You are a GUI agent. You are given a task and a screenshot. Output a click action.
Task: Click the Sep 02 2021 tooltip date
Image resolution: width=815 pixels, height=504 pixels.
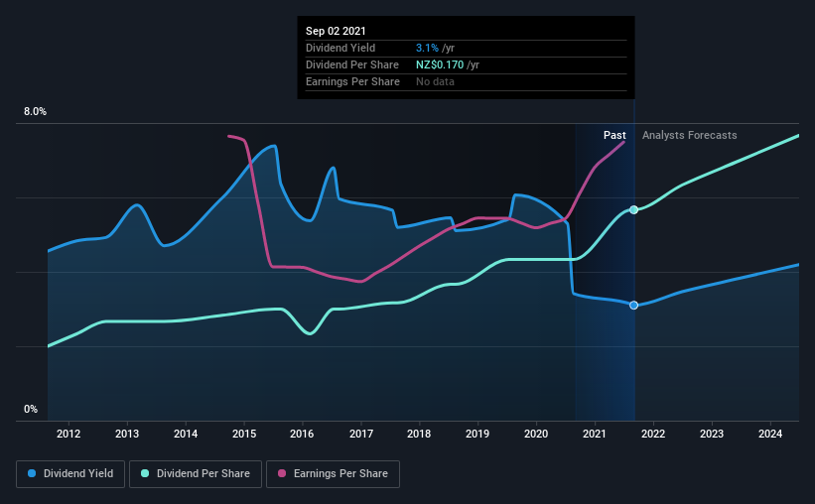336,31
